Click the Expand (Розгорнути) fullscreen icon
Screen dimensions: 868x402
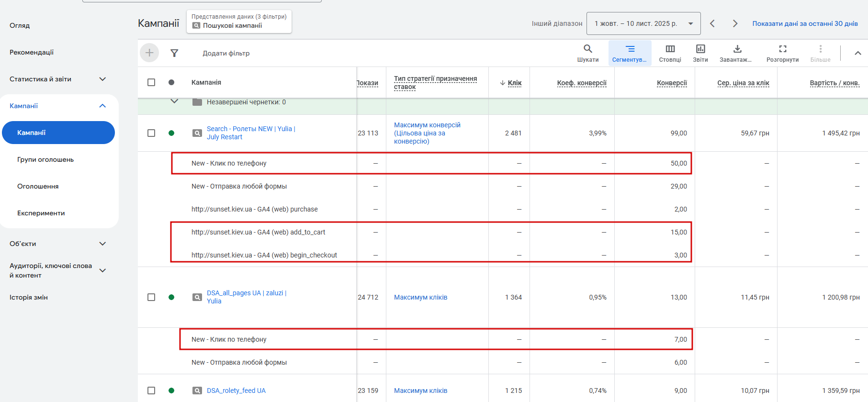point(782,49)
